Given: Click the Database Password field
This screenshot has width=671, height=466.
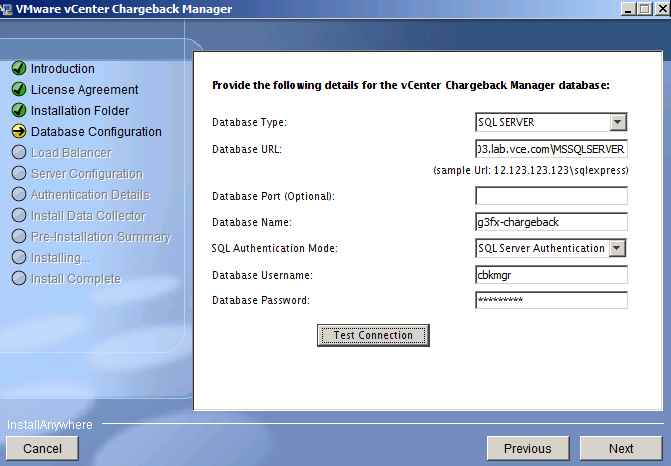Looking at the screenshot, I should [551, 300].
